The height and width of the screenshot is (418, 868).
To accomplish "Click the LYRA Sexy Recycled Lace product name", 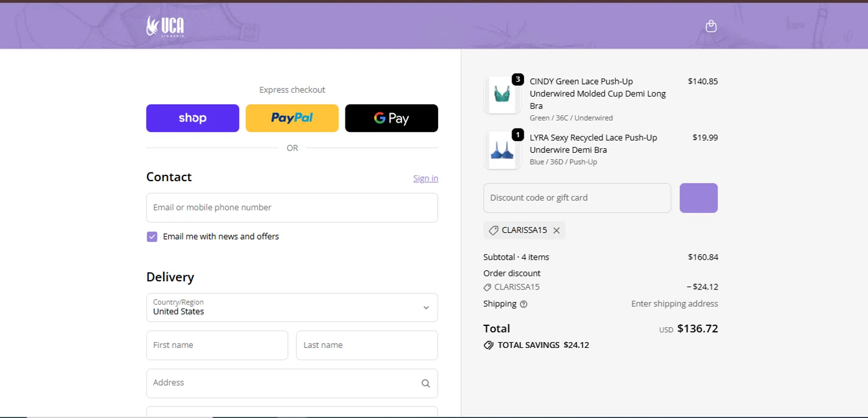I will (593, 144).
